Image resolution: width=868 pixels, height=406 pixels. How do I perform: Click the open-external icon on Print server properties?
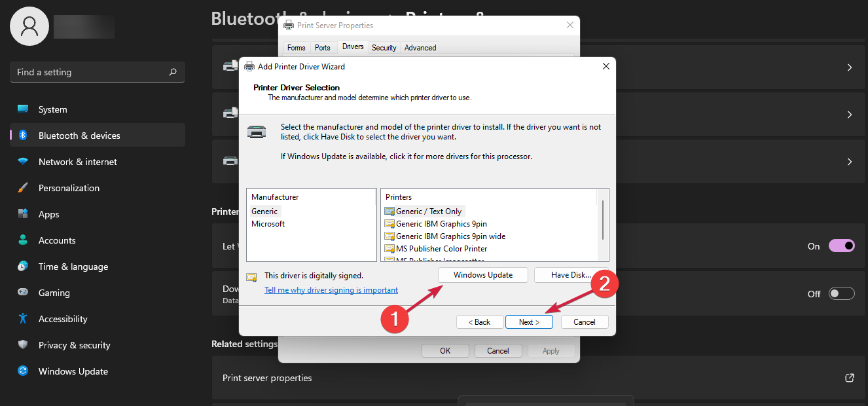pyautogui.click(x=850, y=378)
